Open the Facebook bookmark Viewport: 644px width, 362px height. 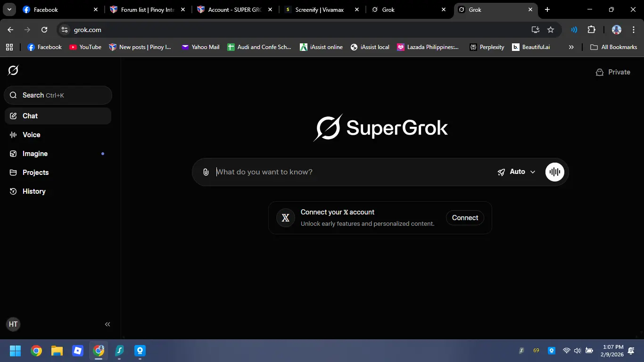point(45,47)
